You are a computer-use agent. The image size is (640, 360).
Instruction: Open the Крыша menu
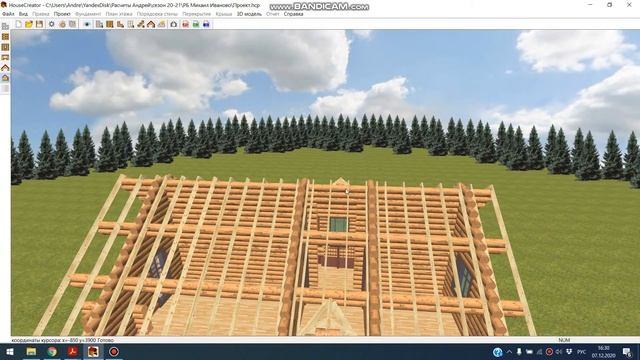[224, 14]
